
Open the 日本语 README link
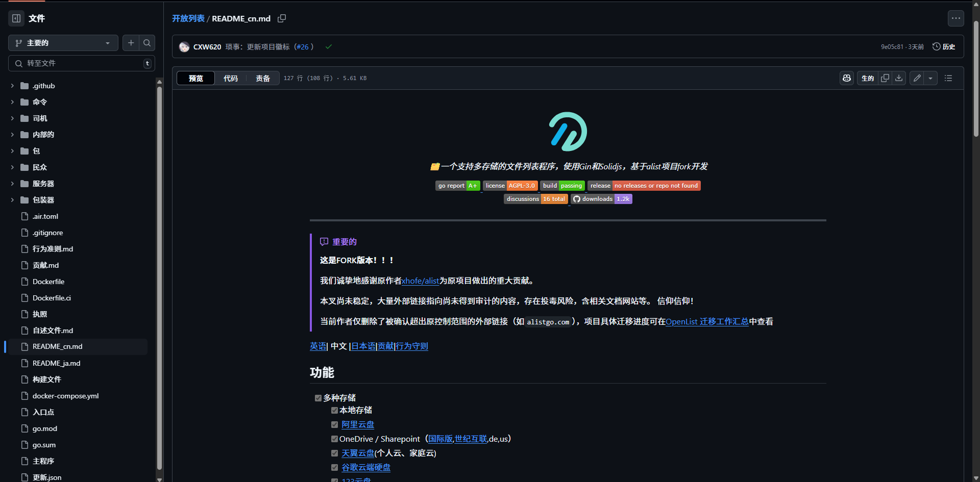click(363, 346)
